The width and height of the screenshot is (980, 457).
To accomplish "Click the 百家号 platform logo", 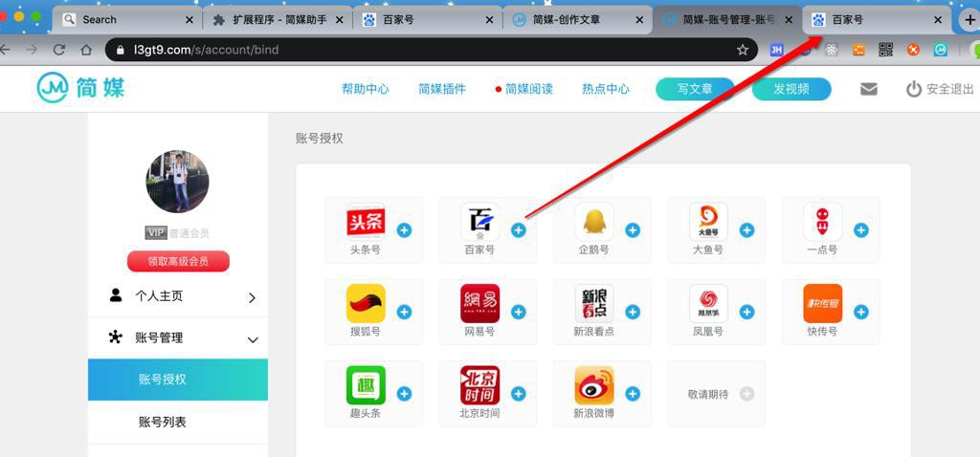I will [480, 222].
